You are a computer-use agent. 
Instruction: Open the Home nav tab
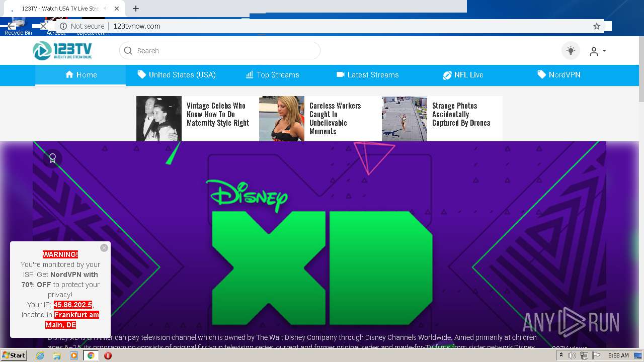80,75
